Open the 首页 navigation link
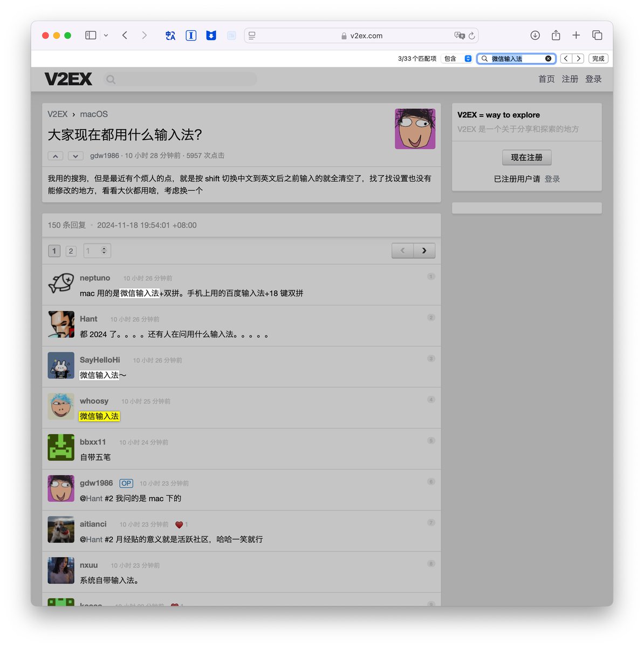This screenshot has width=644, height=647. (x=546, y=79)
